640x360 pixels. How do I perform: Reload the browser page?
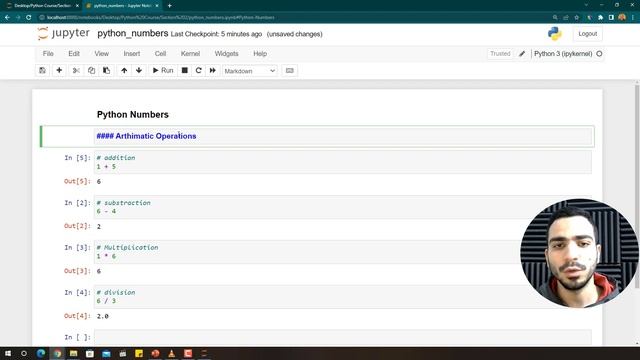click(x=29, y=18)
